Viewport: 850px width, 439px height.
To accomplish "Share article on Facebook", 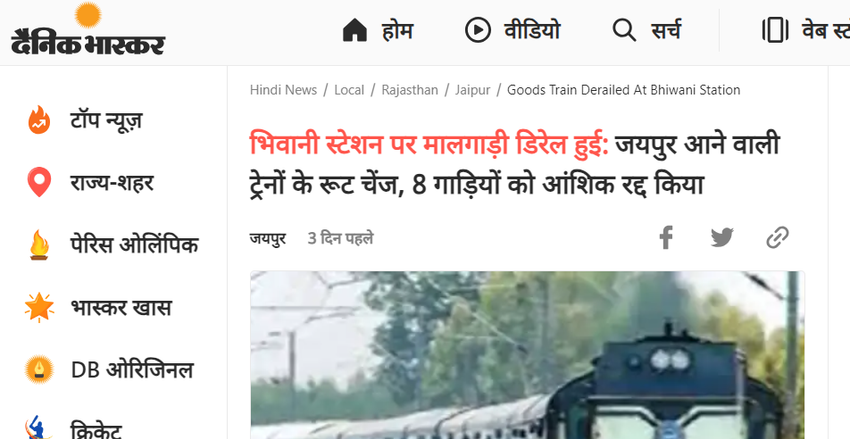I will click(x=666, y=237).
